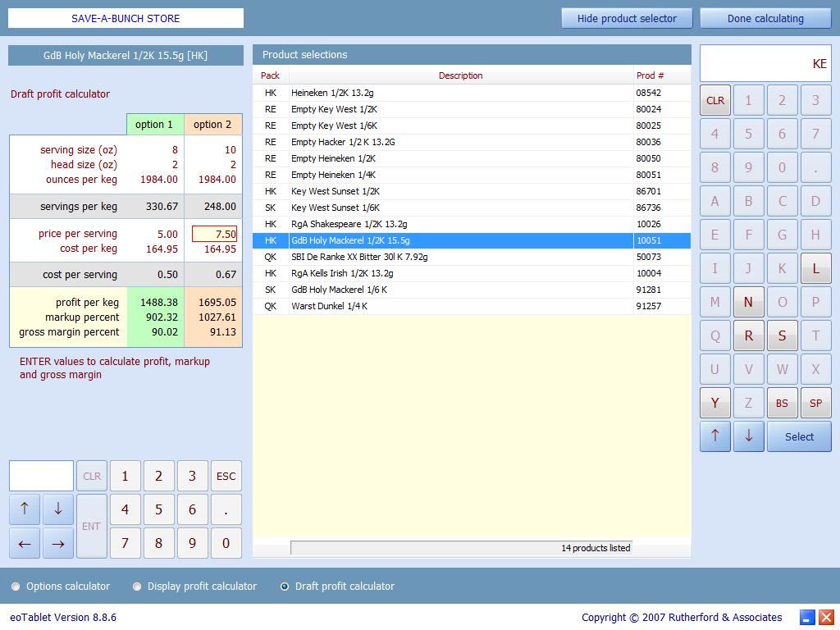Select the RgA Kells Irish 1/2K 13.2g row

coord(472,273)
